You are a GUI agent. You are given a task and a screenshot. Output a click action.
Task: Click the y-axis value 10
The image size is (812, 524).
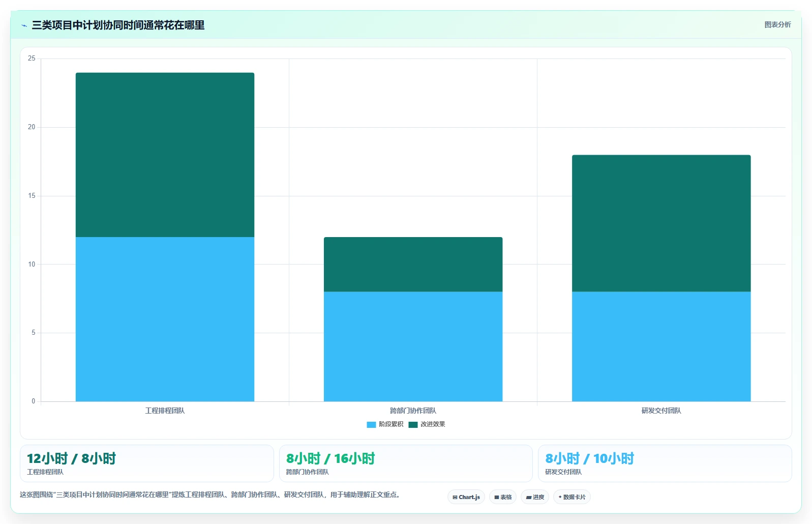point(32,264)
